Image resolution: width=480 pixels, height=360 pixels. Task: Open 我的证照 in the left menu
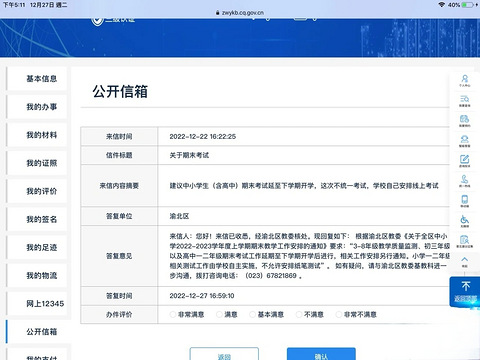click(x=37, y=163)
